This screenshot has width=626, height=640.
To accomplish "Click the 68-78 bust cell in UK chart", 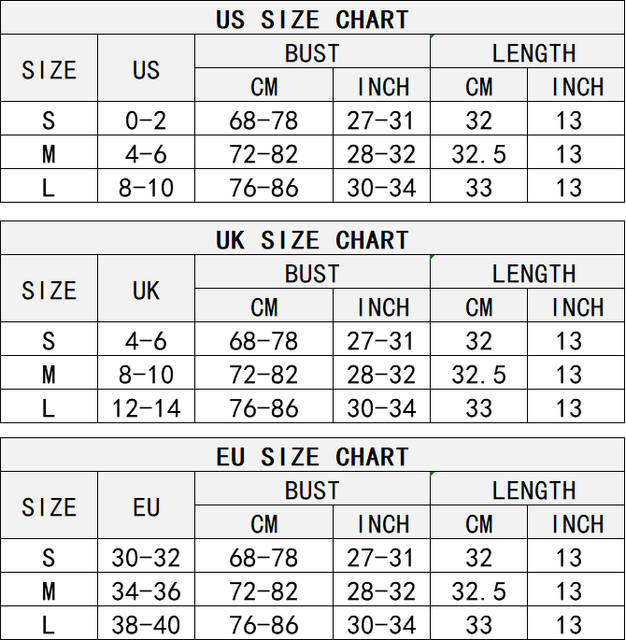I will point(264,339).
